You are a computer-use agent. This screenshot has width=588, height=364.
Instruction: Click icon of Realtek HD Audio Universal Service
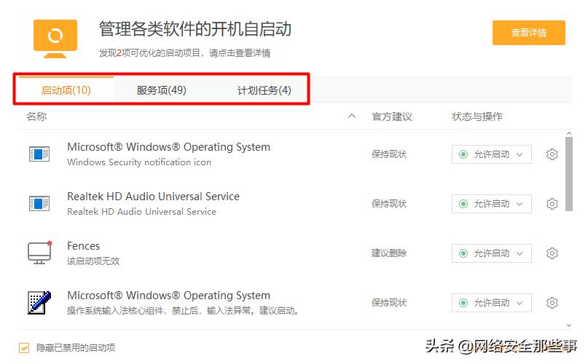(x=39, y=204)
